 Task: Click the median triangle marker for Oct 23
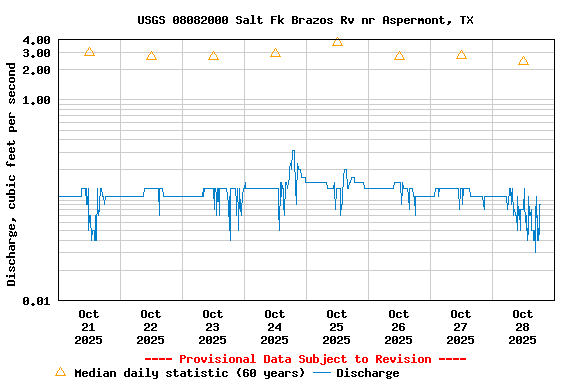[213, 56]
